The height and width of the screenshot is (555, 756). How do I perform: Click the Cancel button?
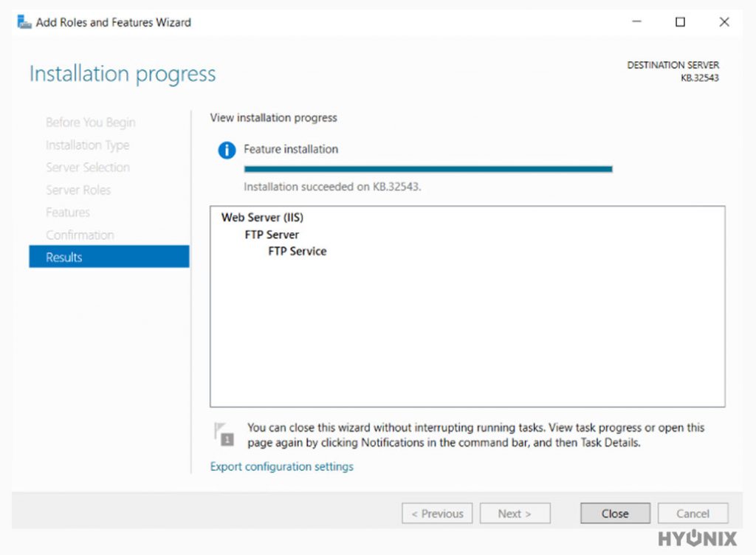[x=692, y=513]
